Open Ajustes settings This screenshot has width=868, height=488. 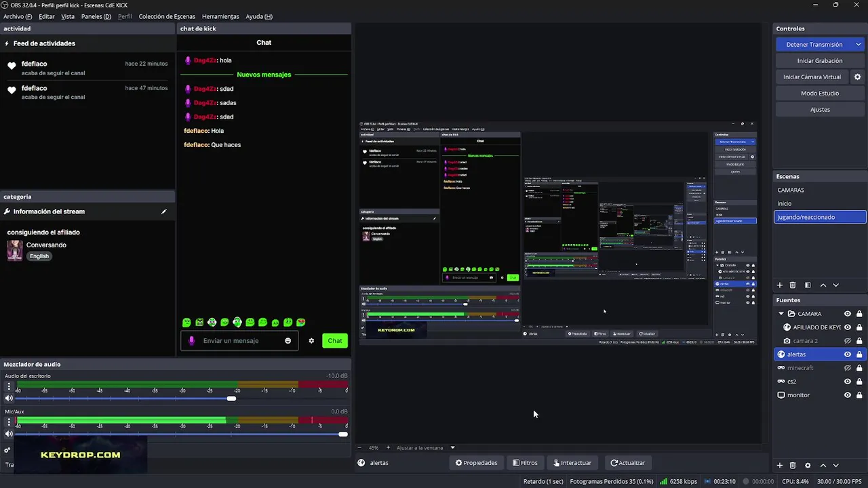820,110
